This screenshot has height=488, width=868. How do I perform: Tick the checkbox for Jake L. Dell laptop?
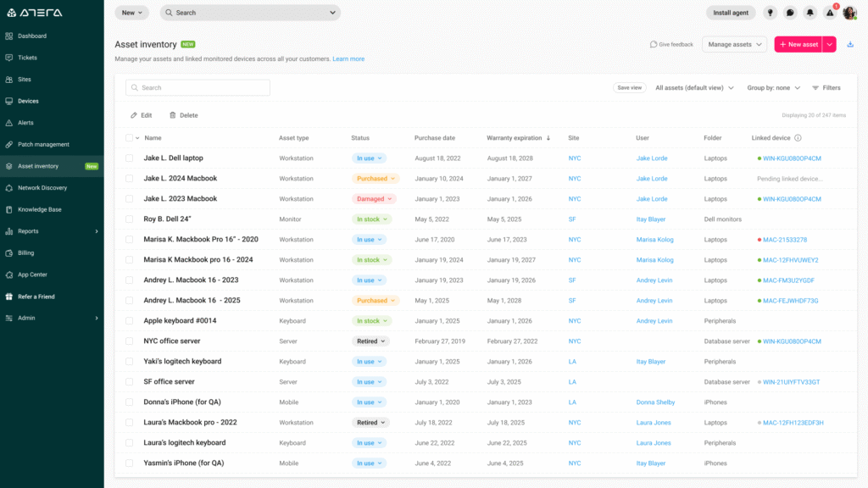pos(129,158)
